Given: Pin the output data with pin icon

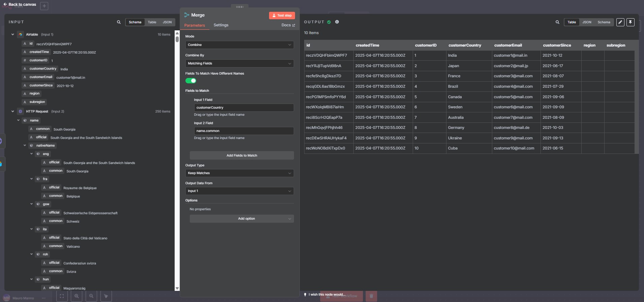Looking at the screenshot, I should (631, 22).
